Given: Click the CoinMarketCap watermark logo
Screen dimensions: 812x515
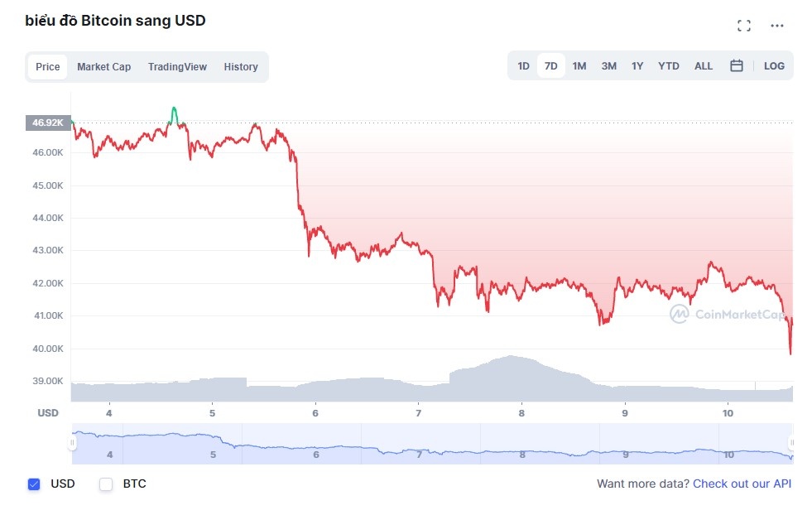Looking at the screenshot, I should point(728,315).
